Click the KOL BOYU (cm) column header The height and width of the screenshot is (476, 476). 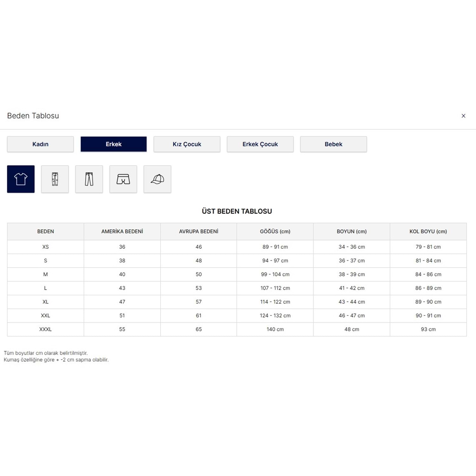point(428,231)
